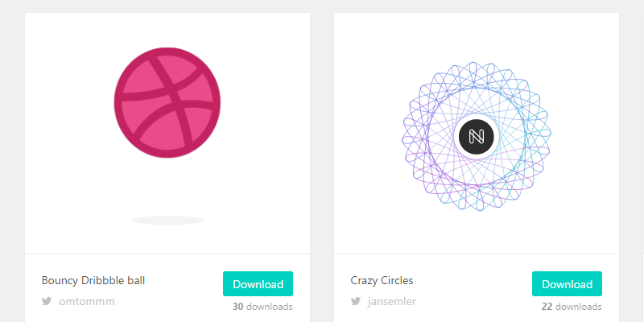Select the grey shadow under the Dribbble ball
Viewport: 644px width, 322px height.
[168, 221]
